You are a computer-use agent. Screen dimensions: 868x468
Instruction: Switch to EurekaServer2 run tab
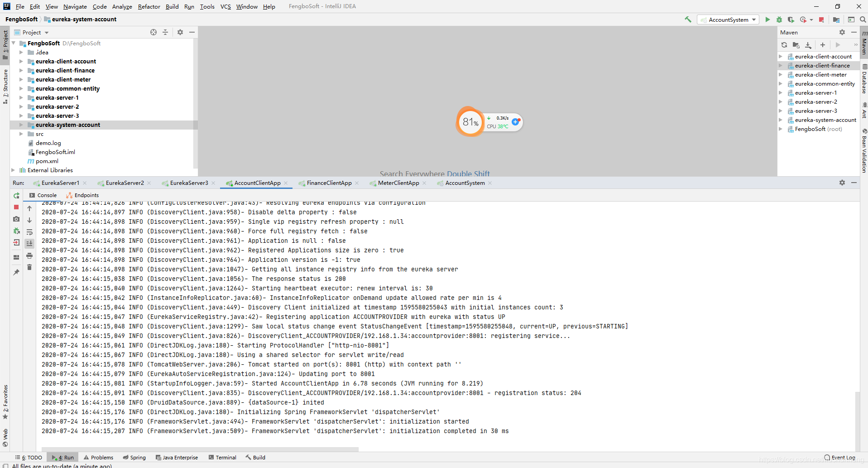(x=125, y=183)
